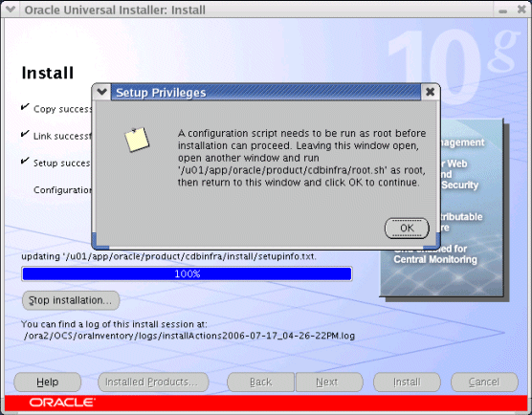Screen dimensions: 532x415
Task: Click checkmark beside Setup successful
Action: pyautogui.click(x=25, y=161)
